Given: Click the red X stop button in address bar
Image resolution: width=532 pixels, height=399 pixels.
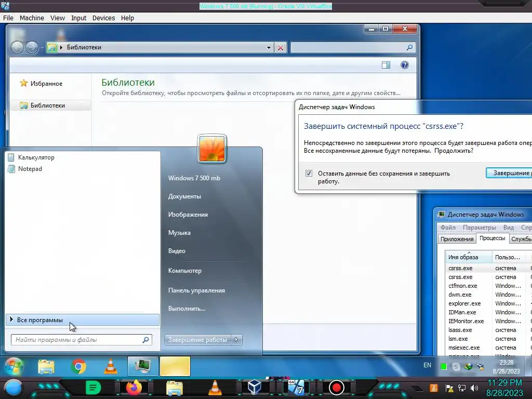Looking at the screenshot, I should [280, 48].
